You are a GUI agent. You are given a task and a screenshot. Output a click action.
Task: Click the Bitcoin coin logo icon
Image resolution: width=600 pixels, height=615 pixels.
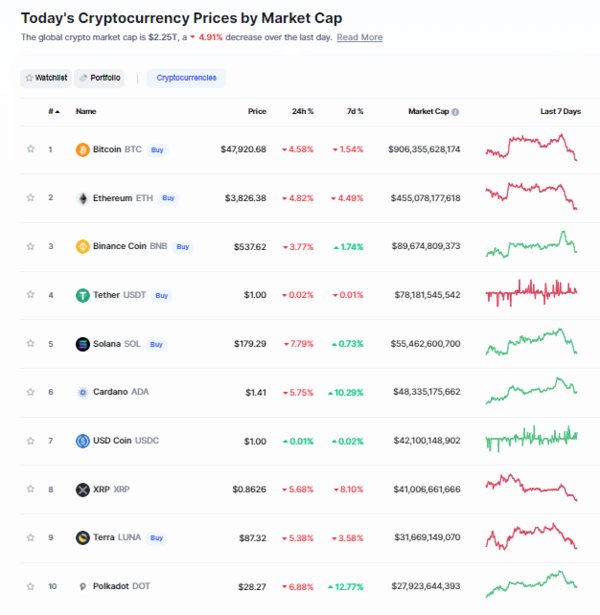click(x=82, y=150)
